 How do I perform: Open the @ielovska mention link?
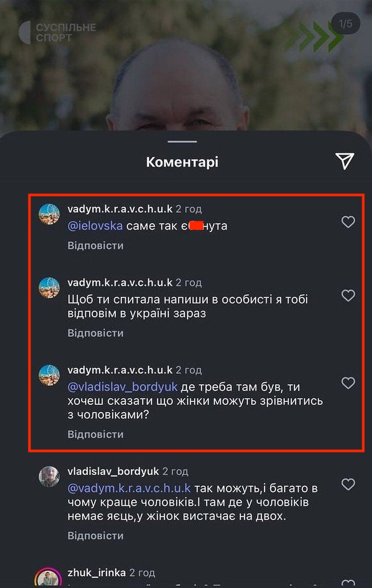[x=95, y=226]
